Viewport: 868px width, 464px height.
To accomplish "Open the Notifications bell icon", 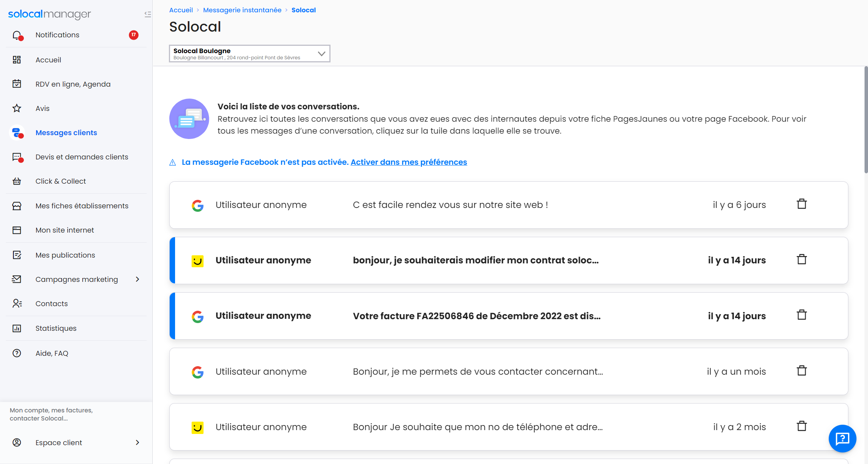I will pyautogui.click(x=17, y=35).
